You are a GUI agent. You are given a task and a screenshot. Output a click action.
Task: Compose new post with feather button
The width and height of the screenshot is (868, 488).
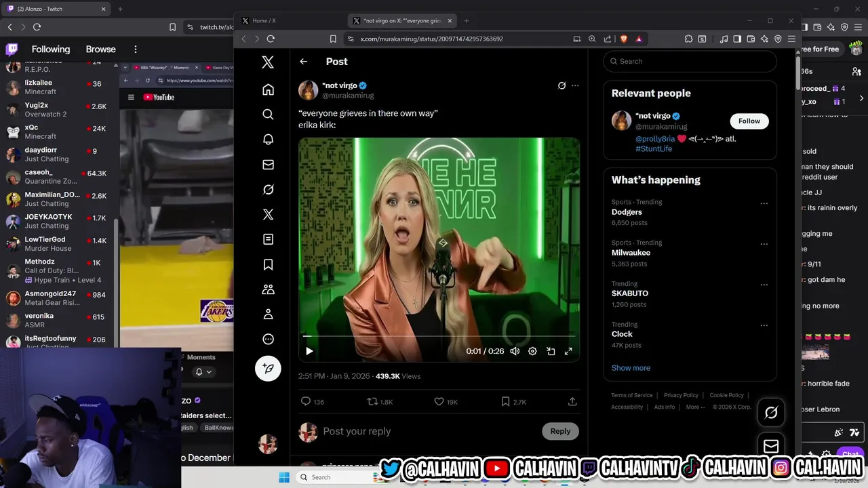(268, 368)
